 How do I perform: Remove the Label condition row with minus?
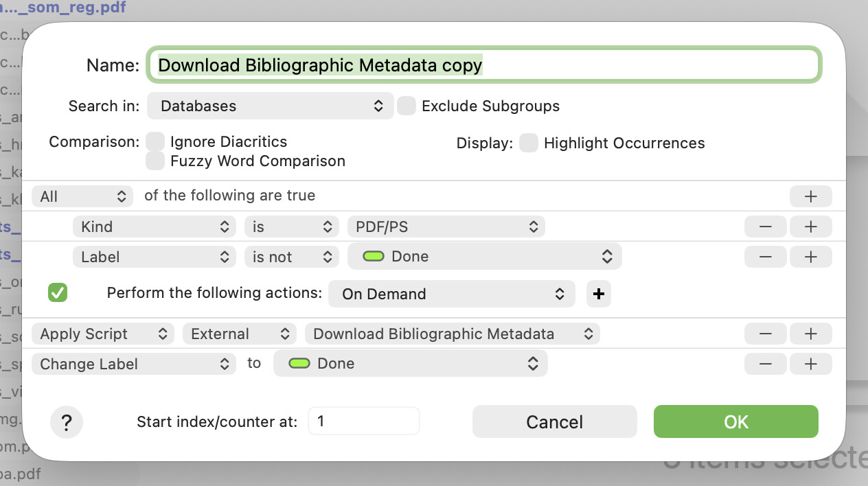[x=765, y=257]
